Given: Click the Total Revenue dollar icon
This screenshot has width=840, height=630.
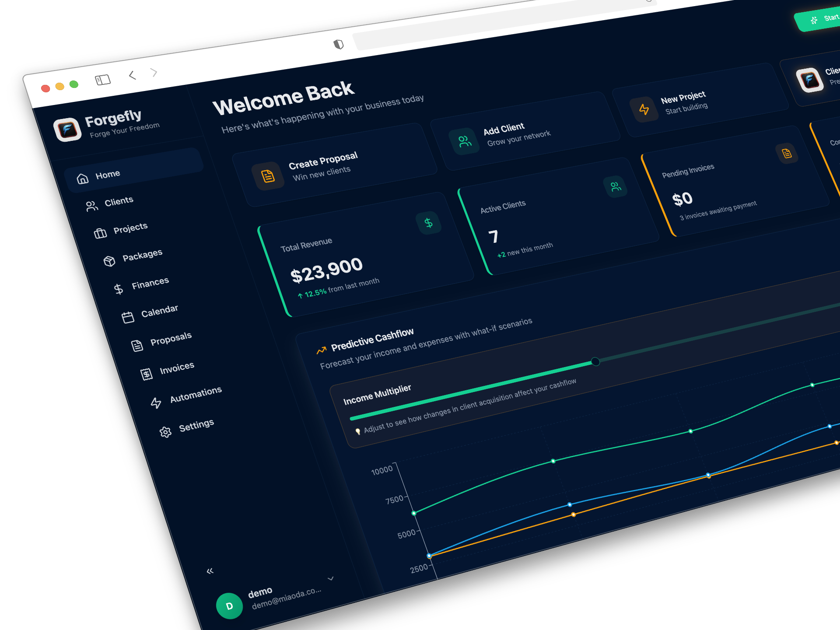Looking at the screenshot, I should click(428, 223).
